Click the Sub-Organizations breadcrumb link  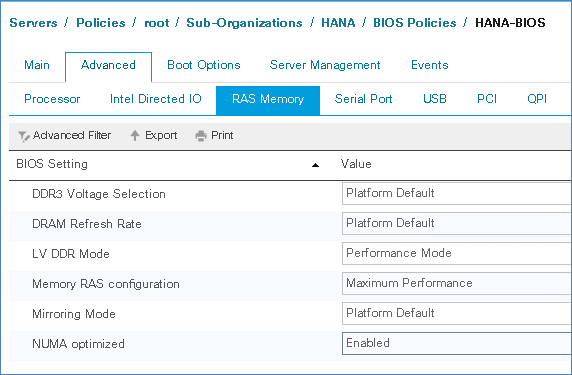[x=244, y=23]
